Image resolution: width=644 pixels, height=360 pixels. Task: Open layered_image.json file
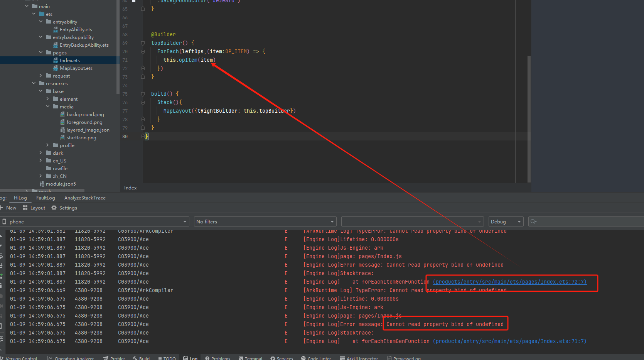coord(84,130)
